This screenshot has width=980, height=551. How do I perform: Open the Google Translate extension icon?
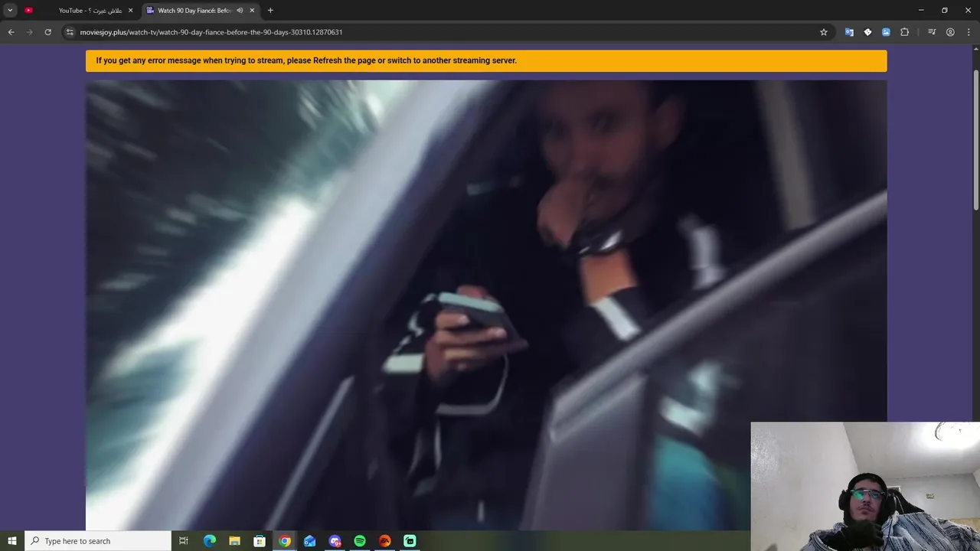849,32
